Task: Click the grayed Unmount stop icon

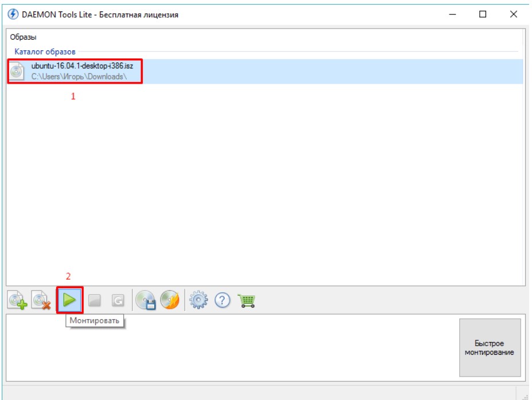Action: click(95, 300)
